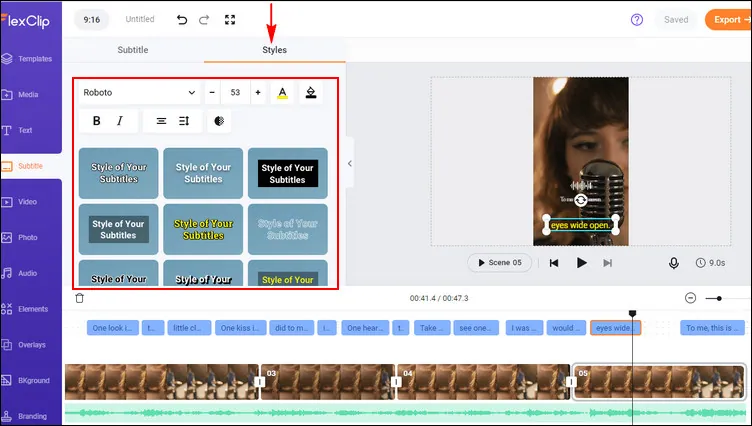Open the 9:16 aspect ratio selector
Image resolution: width=752 pixels, height=426 pixels.
point(92,20)
